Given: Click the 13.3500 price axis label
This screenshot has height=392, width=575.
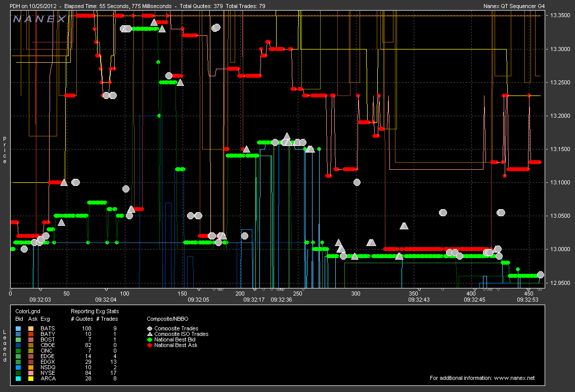Looking at the screenshot, I should 560,15.
